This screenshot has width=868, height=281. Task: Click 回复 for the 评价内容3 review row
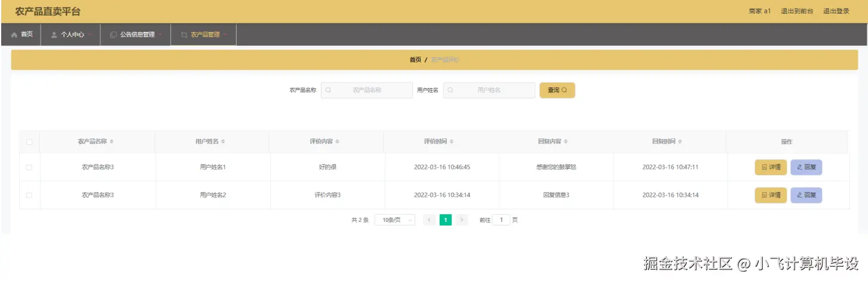[x=806, y=195]
